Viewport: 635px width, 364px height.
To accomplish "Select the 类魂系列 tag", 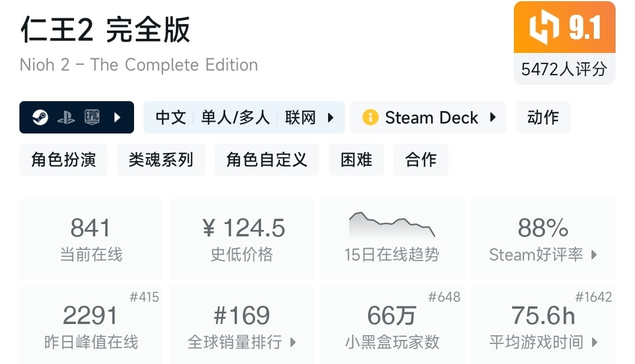I will [161, 160].
